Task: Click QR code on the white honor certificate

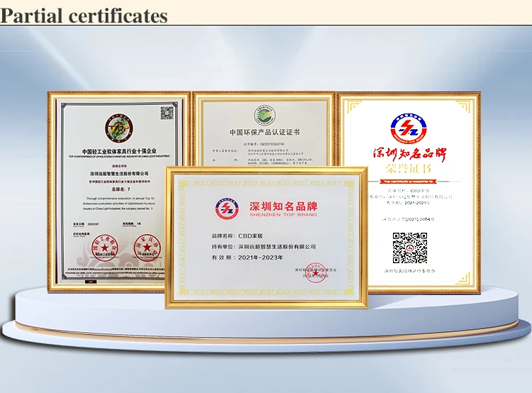Action: click(409, 248)
